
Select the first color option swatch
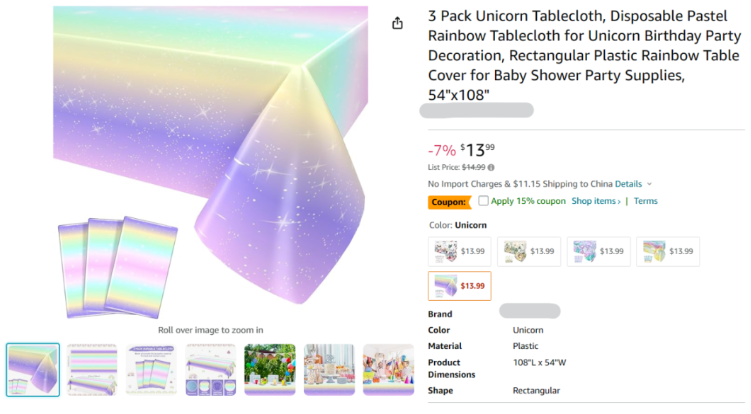459,251
